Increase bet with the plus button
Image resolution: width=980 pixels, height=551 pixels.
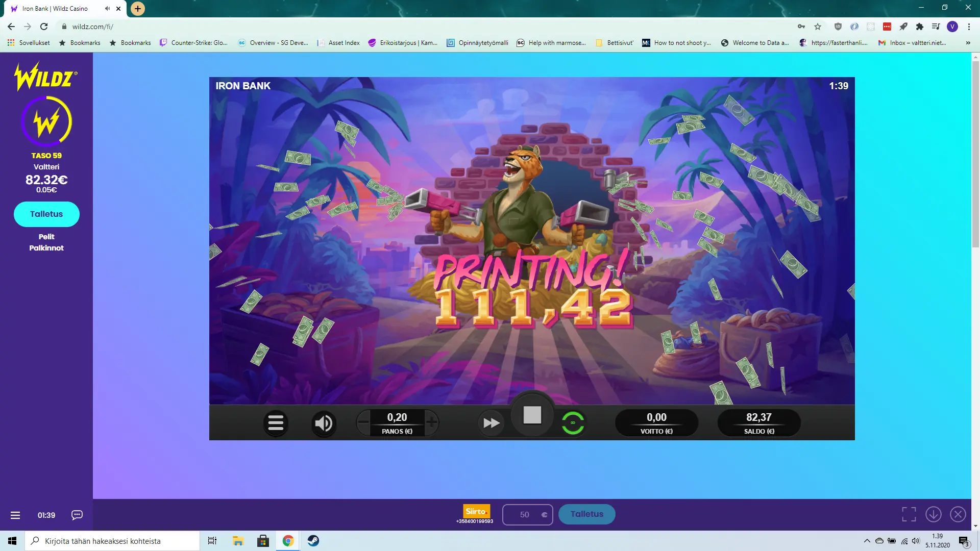click(x=431, y=422)
